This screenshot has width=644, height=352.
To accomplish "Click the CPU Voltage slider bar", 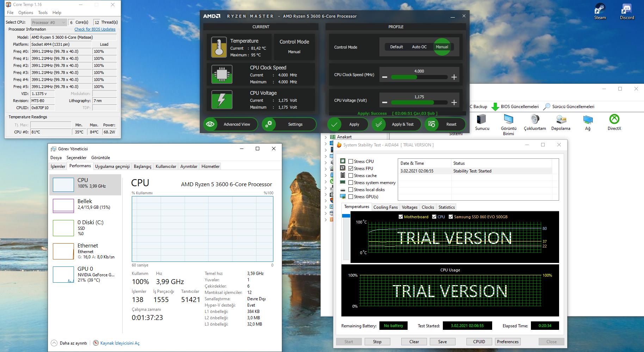I will 419,102.
